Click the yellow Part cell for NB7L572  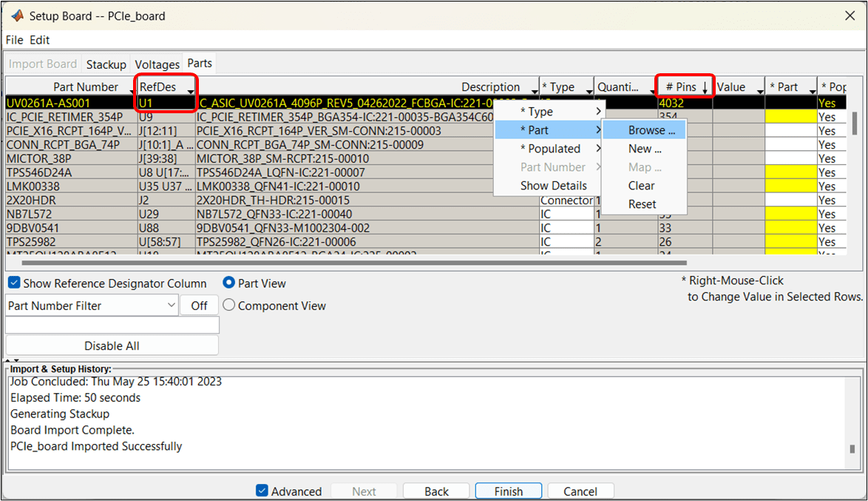pos(790,213)
